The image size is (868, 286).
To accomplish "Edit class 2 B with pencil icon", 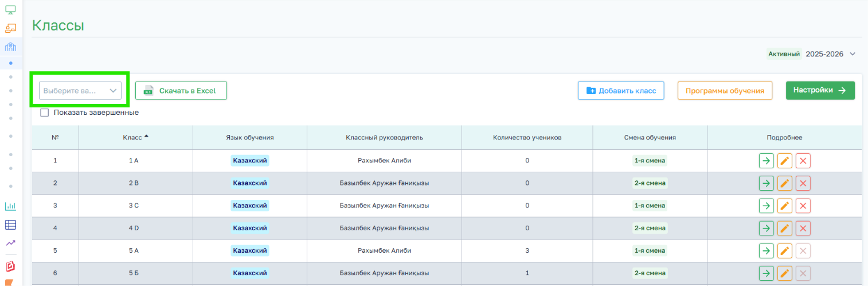I will pyautogui.click(x=785, y=183).
